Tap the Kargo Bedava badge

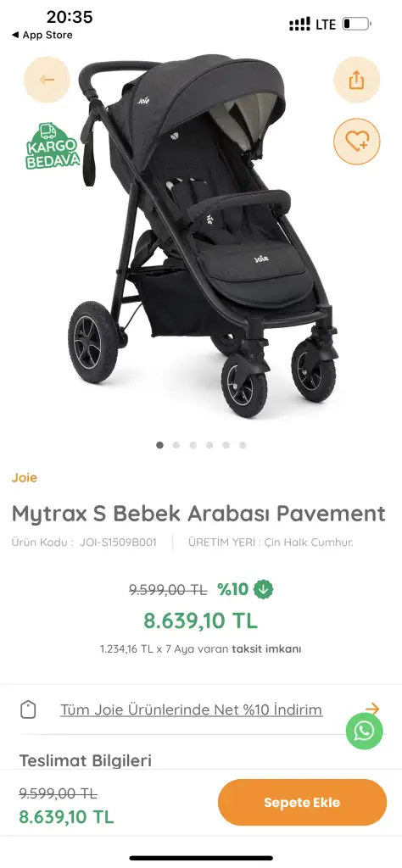point(53,147)
